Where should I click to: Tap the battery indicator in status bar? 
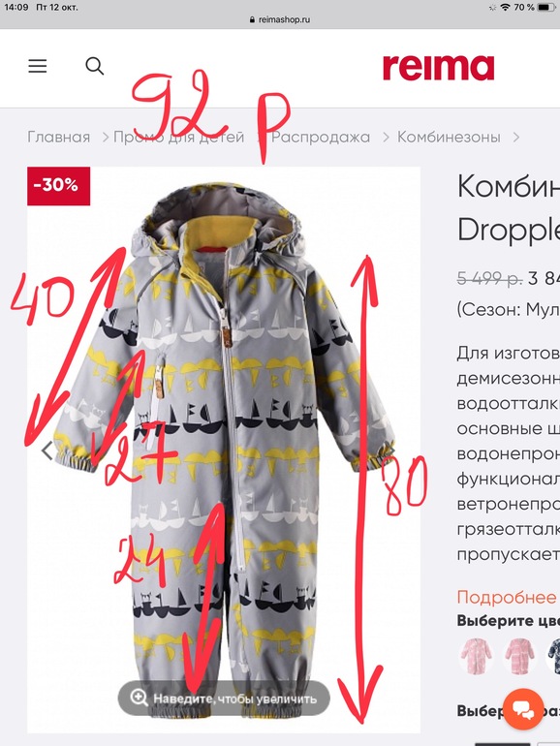click(x=546, y=7)
